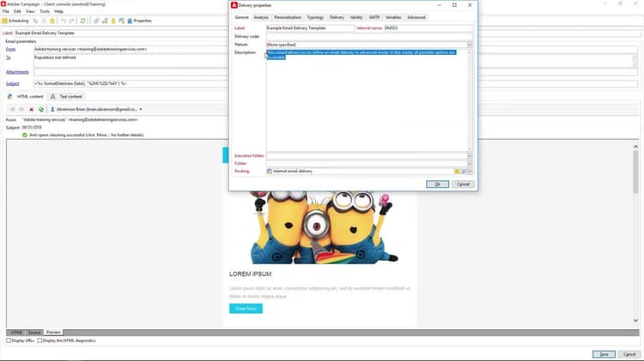644x361 pixels.
Task: Click the Scheduling toolbar button
Action: coord(15,21)
